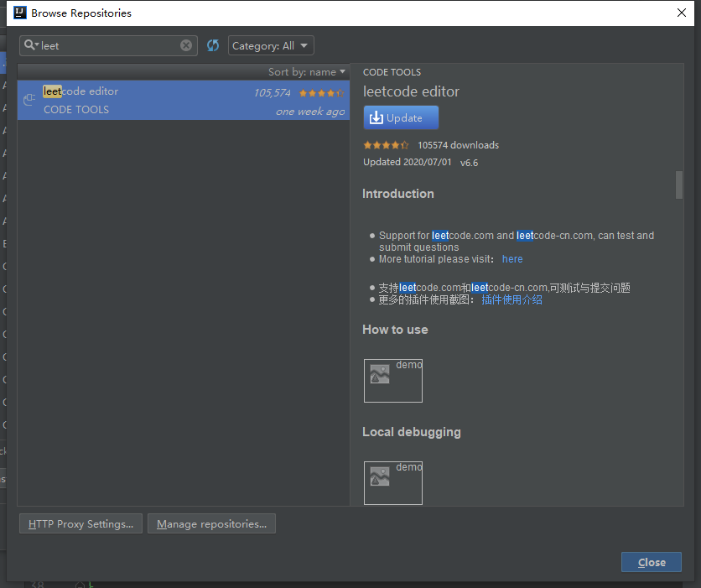Click the IntelliJ logo in the title bar
Image resolution: width=701 pixels, height=588 pixels.
pos(20,13)
